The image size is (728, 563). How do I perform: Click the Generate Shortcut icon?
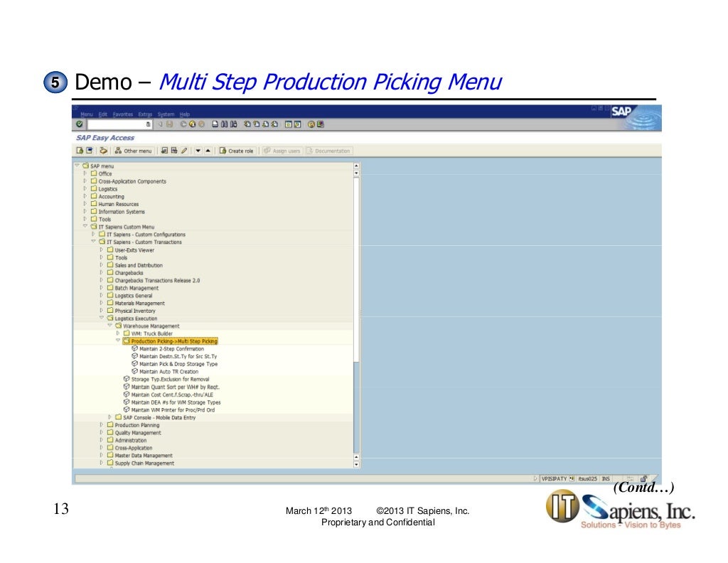coord(298,124)
